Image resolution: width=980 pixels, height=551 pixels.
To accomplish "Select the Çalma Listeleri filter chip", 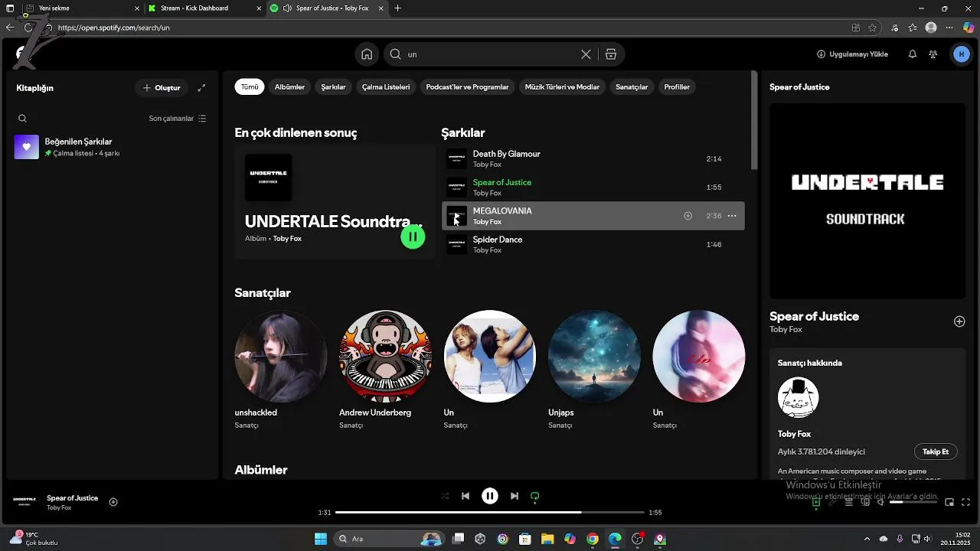I will (386, 87).
